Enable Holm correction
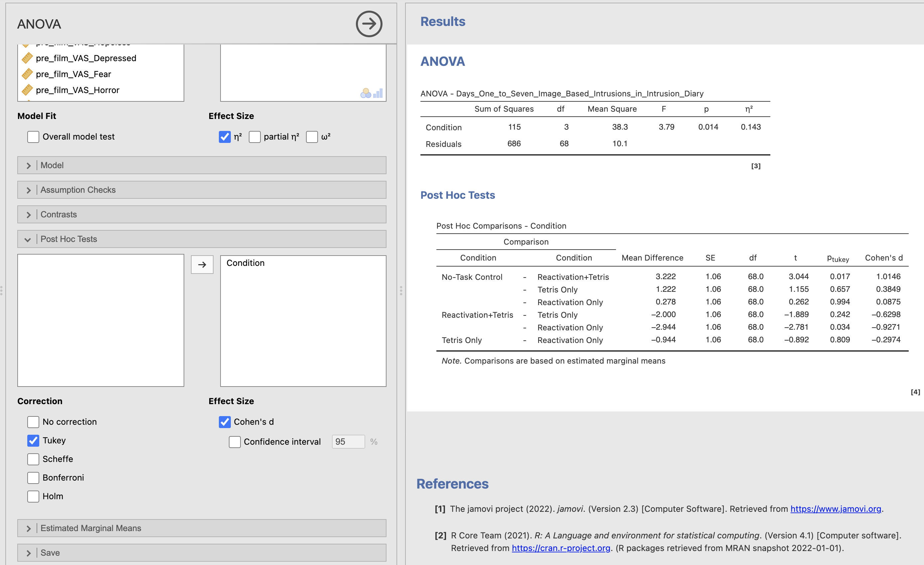This screenshot has width=924, height=565. [33, 497]
